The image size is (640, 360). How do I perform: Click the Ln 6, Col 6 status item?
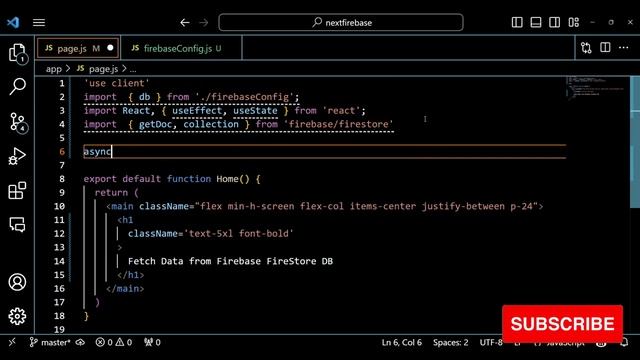(402, 342)
